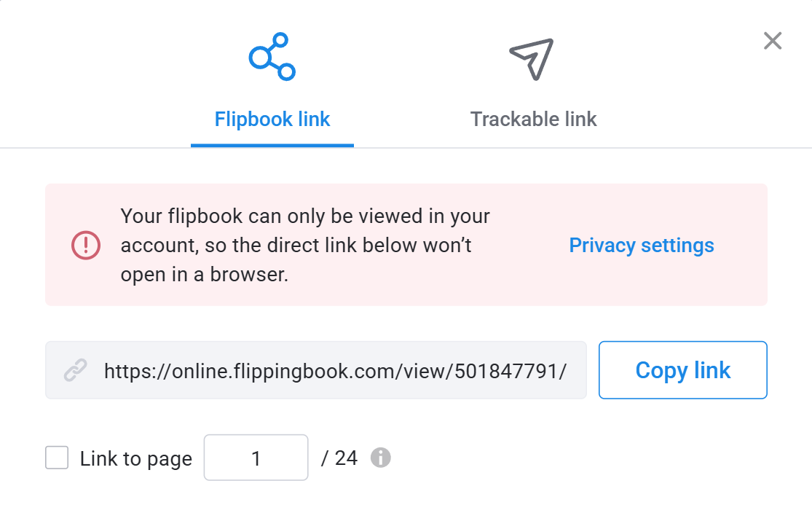Select the Flipbook link tab label
This screenshot has width=812, height=513.
[x=272, y=120]
